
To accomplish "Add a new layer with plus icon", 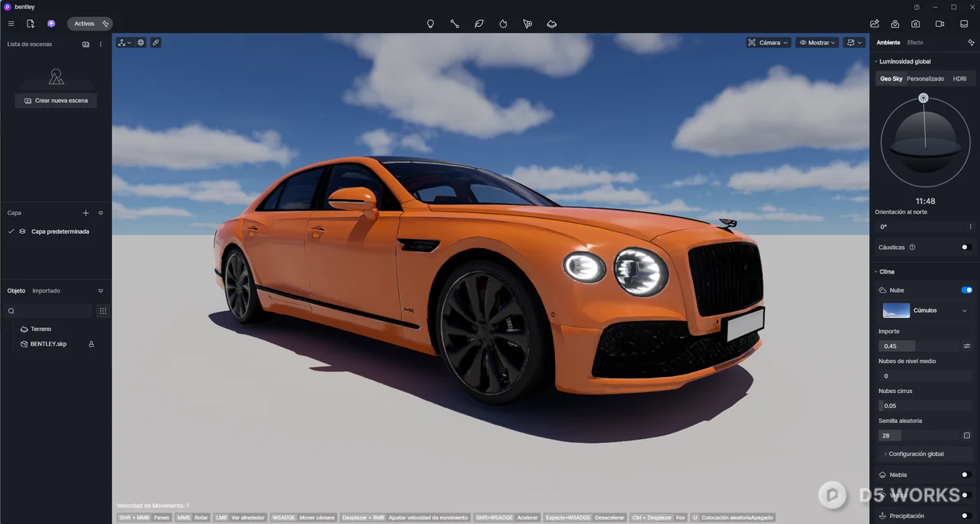I will (x=86, y=213).
